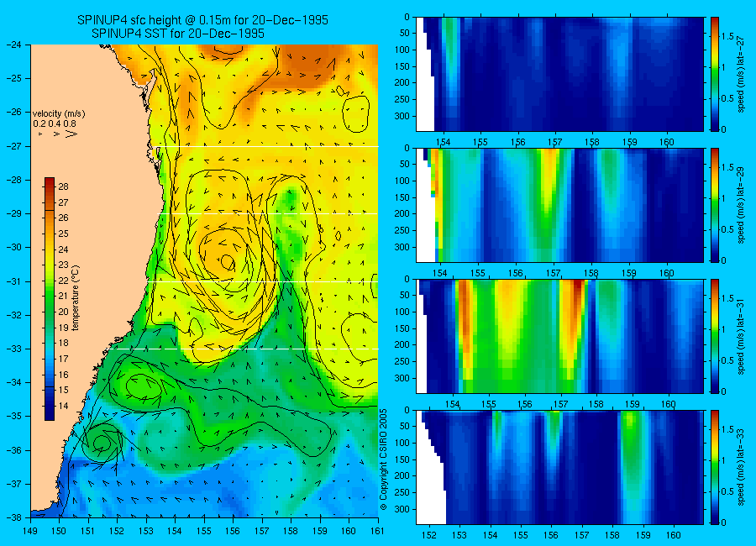Click the 0.5 tick on the lat=-33 speed bar
Screen dimensions: 756x546
[727, 491]
